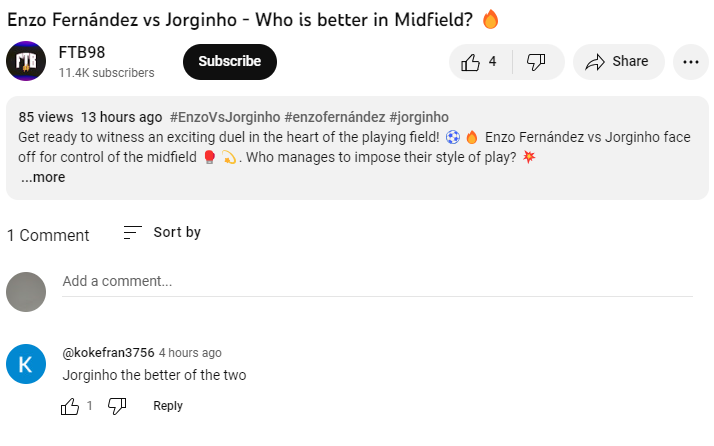Open the Sort by comments dropdown
This screenshot has width=714, height=446.
(x=162, y=232)
